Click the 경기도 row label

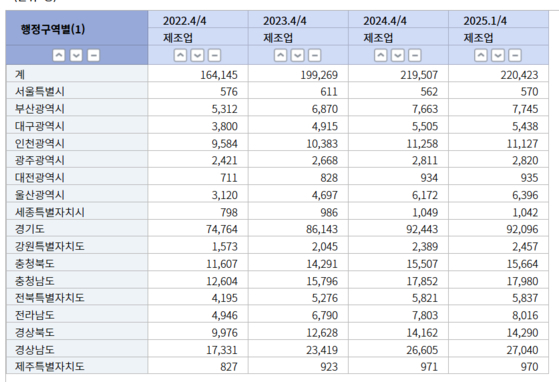(x=30, y=229)
